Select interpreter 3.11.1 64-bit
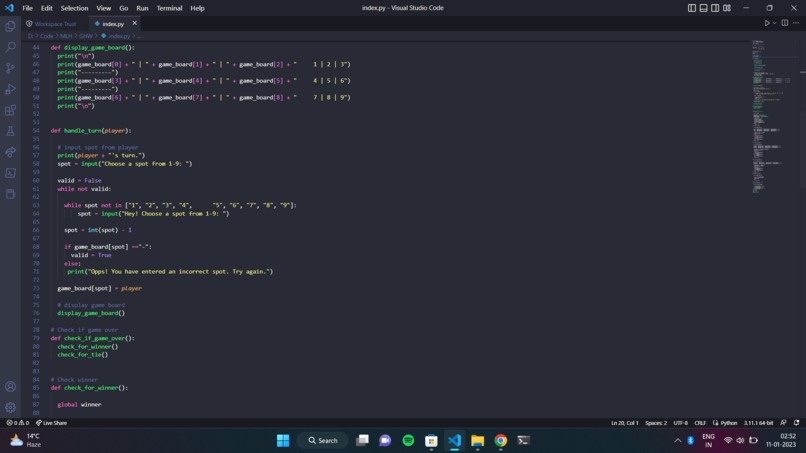 point(758,423)
